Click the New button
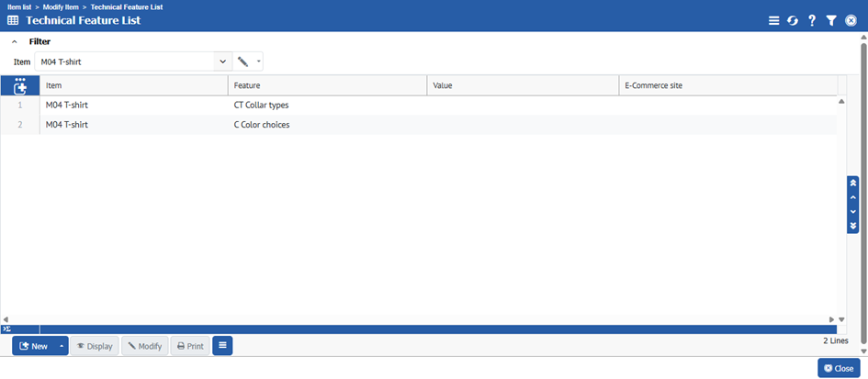This screenshot has height=379, width=868. click(x=34, y=346)
